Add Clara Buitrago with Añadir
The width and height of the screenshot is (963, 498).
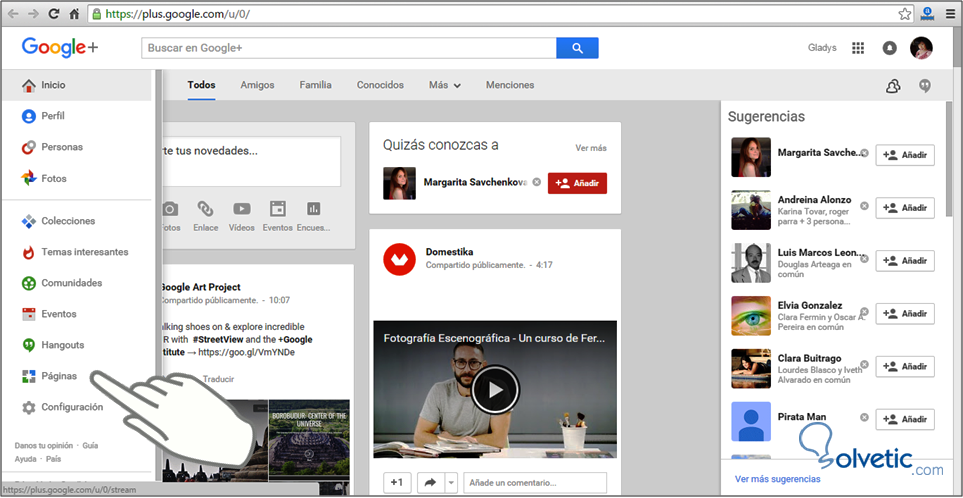(x=905, y=367)
